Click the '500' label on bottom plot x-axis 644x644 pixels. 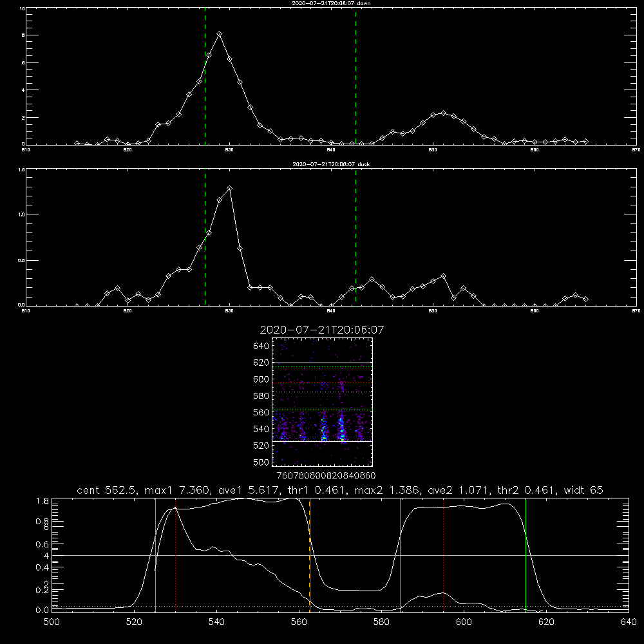pyautogui.click(x=52, y=622)
